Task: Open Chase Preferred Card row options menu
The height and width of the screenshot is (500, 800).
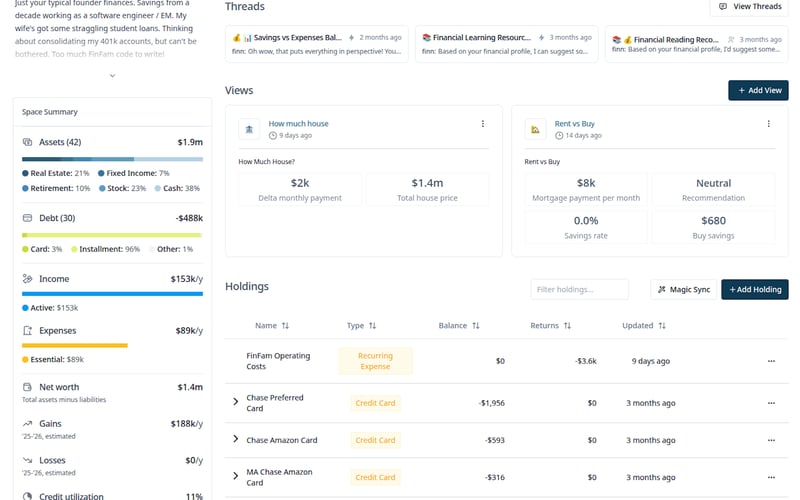Action: (771, 403)
